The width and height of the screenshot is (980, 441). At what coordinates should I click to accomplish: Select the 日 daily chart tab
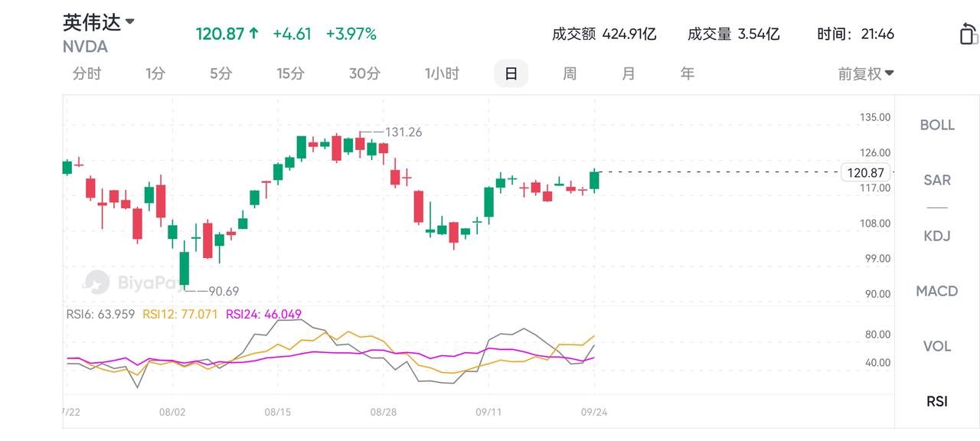click(511, 73)
